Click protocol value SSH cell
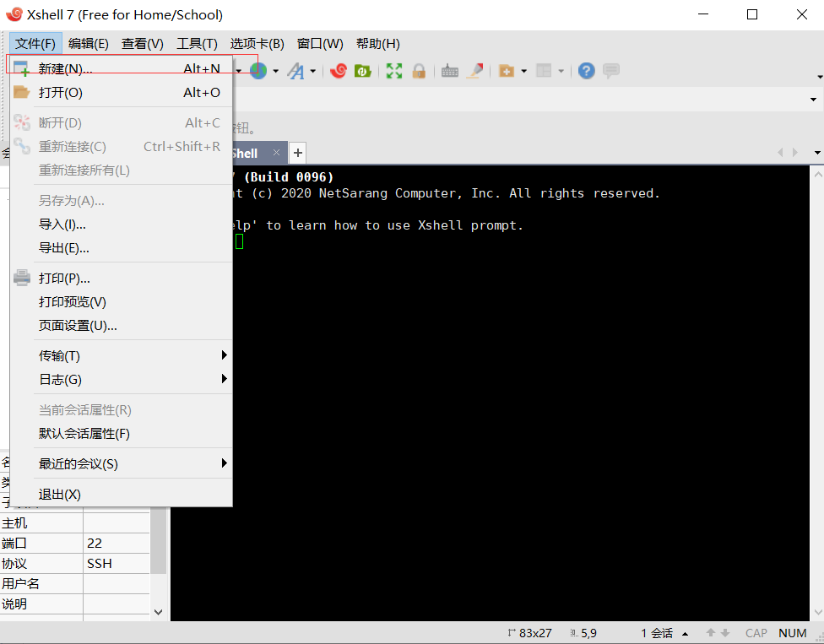824x644 pixels. point(117,564)
